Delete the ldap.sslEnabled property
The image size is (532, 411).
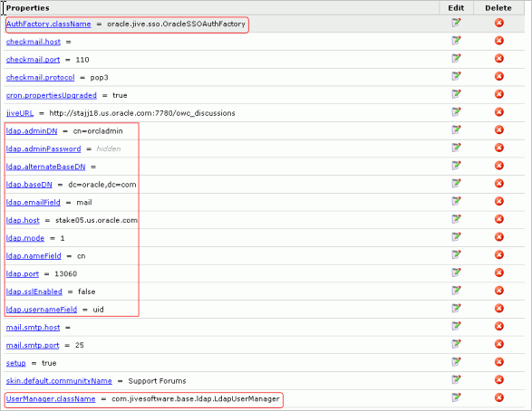coord(498,291)
